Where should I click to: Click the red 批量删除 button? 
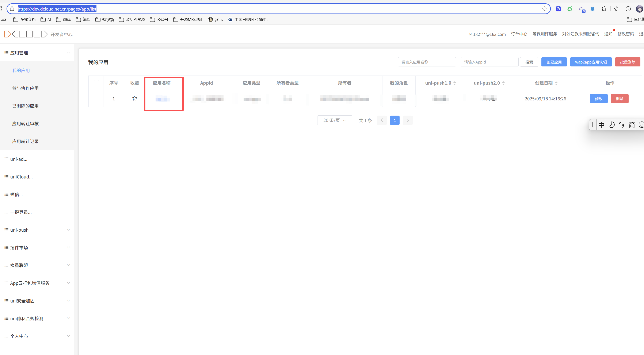[x=627, y=62]
